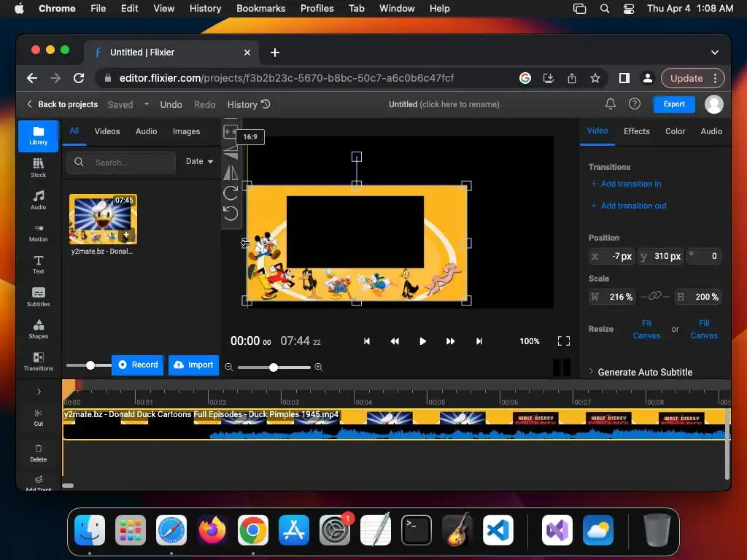The height and width of the screenshot is (560, 747).
Task: Click the position X value field
Action: (x=612, y=256)
